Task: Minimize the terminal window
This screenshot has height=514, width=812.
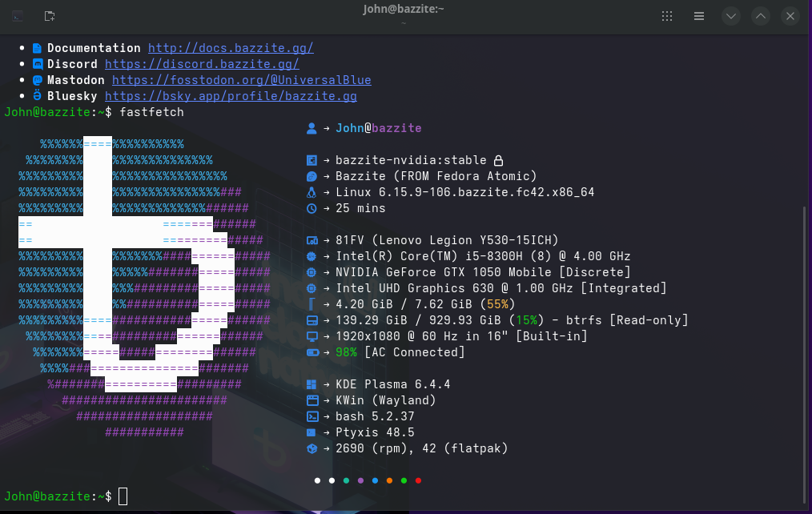Action: click(x=731, y=16)
